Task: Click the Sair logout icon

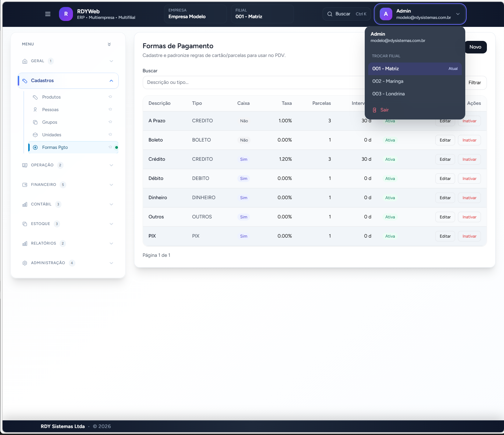Action: pos(375,110)
